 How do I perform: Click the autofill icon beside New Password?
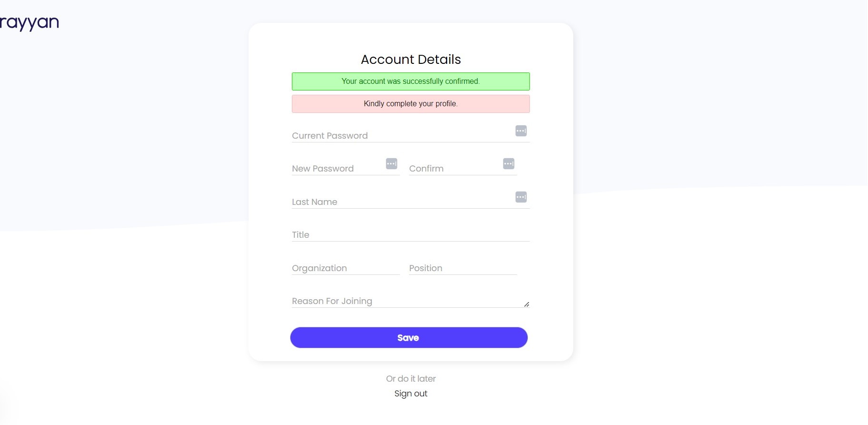pyautogui.click(x=391, y=163)
